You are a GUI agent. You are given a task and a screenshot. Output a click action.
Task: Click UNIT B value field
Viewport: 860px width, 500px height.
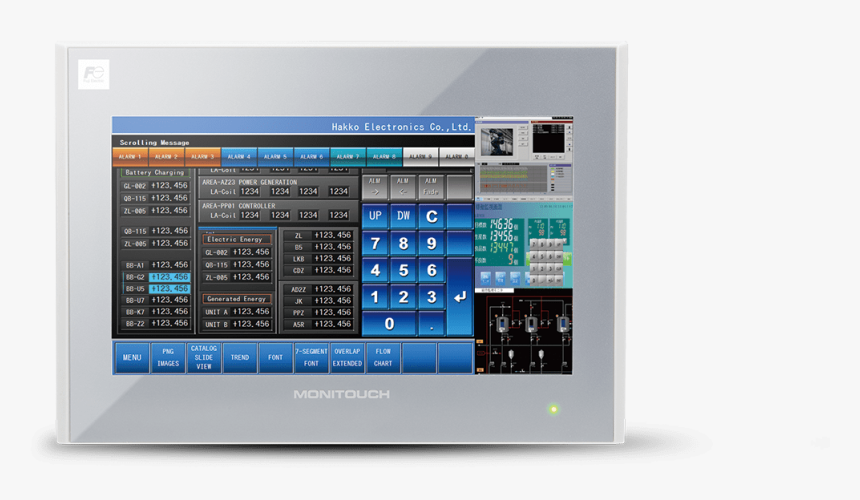pos(251,324)
